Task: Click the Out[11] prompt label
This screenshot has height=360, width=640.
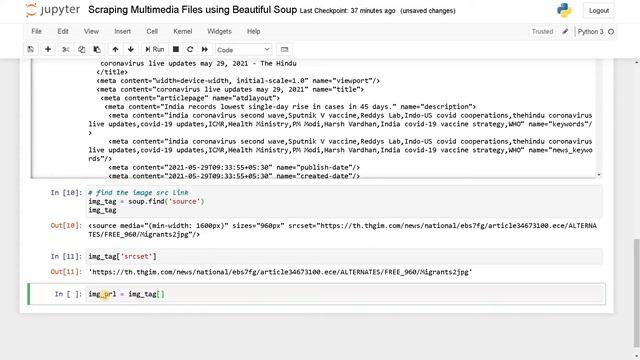Action: click(66, 272)
